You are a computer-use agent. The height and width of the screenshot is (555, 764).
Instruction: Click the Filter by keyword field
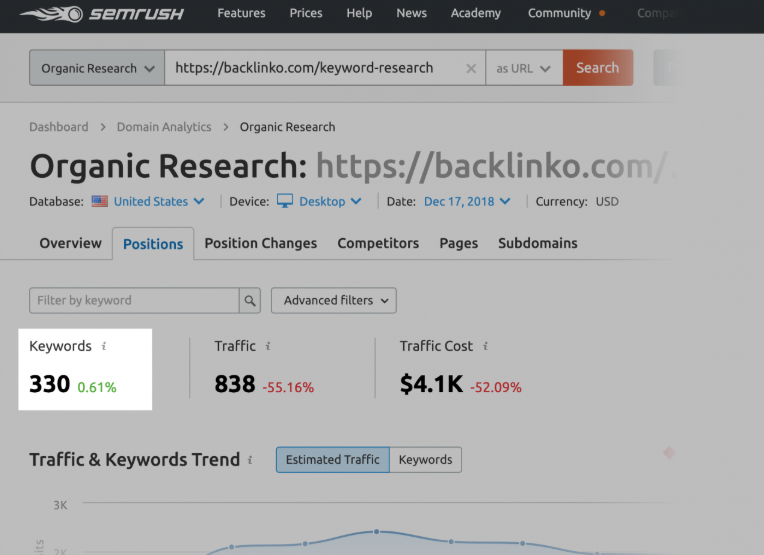tap(134, 301)
